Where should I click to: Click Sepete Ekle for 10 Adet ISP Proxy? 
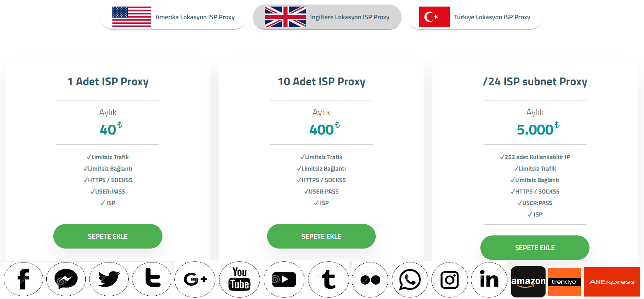(321, 236)
